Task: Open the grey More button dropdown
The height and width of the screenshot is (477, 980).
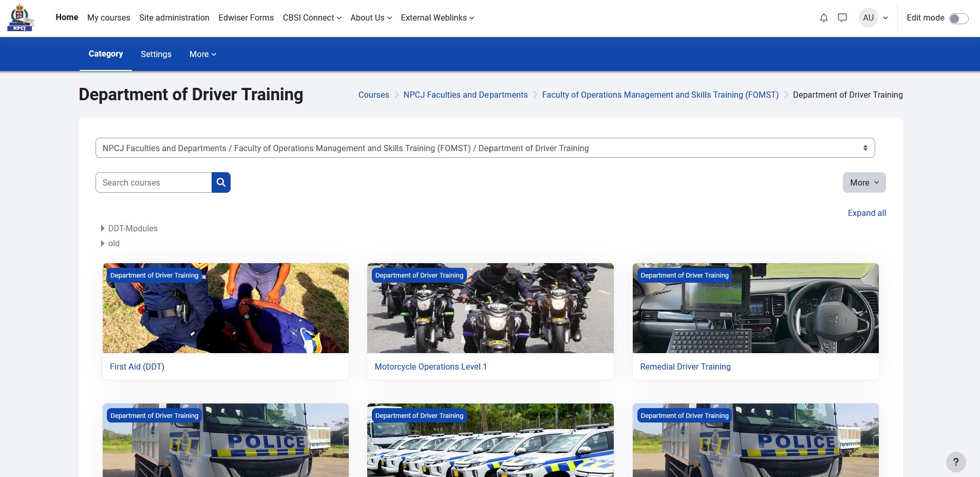Action: (864, 182)
